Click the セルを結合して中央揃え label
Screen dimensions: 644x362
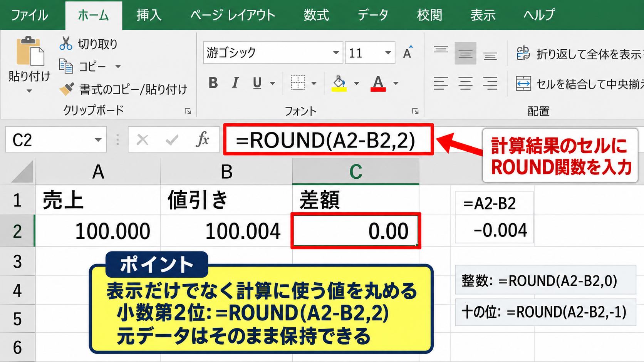590,84
